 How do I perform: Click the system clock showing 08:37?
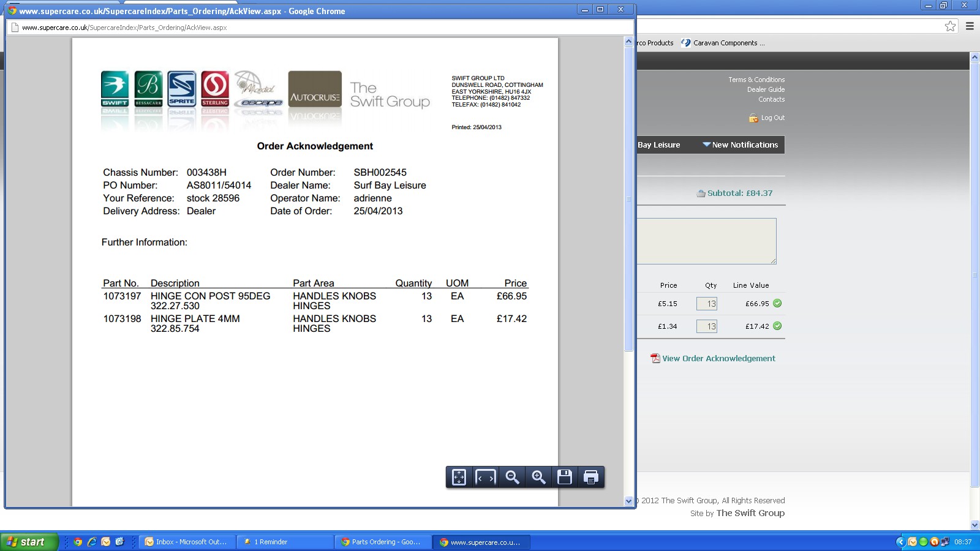[963, 542]
